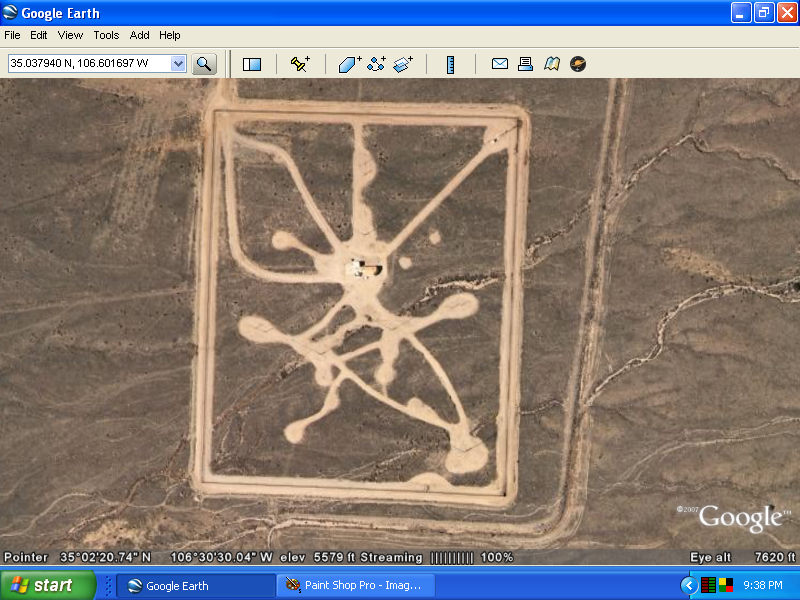Switch to Google Earth taskbar button
The width and height of the screenshot is (800, 600).
196,586
